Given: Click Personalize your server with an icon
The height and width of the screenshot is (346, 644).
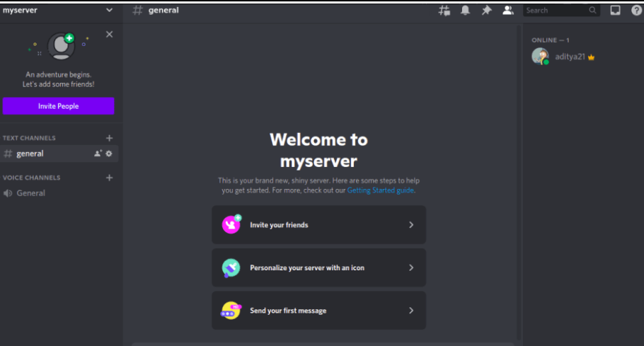Looking at the screenshot, I should click(318, 267).
